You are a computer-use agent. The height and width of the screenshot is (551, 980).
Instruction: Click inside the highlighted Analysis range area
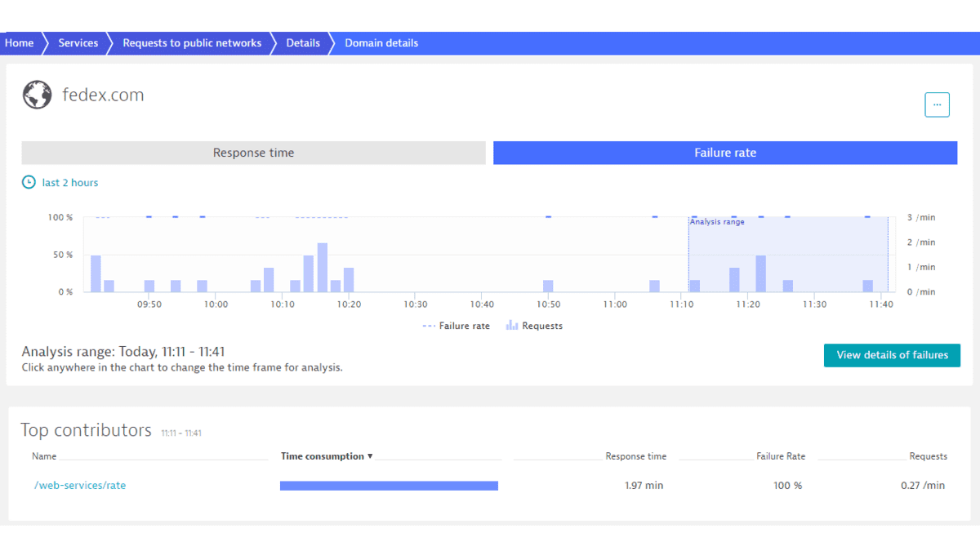click(788, 253)
